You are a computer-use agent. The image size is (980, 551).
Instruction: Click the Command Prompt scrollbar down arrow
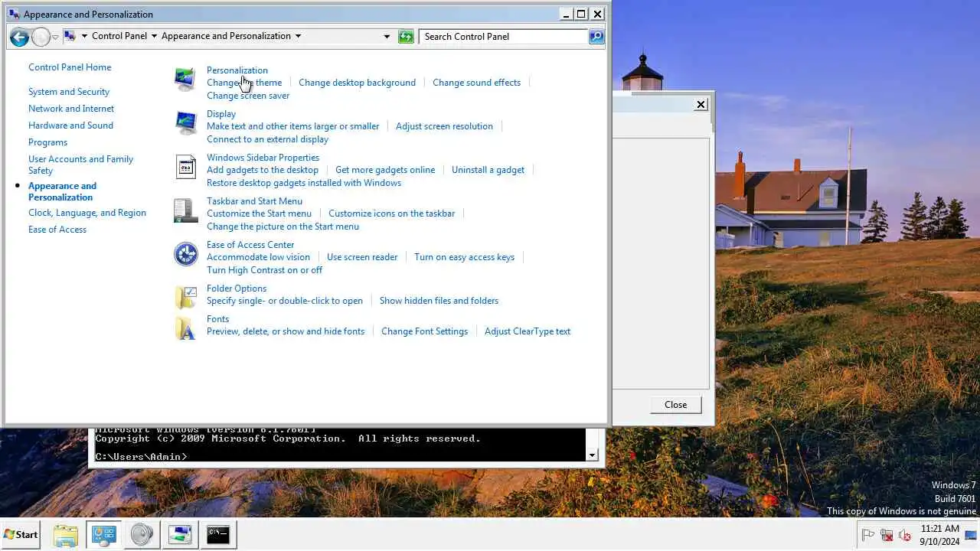[x=592, y=455]
